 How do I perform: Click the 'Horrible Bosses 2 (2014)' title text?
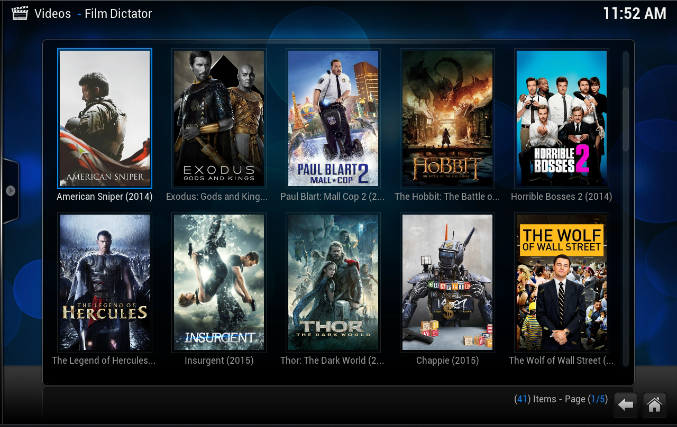(561, 197)
